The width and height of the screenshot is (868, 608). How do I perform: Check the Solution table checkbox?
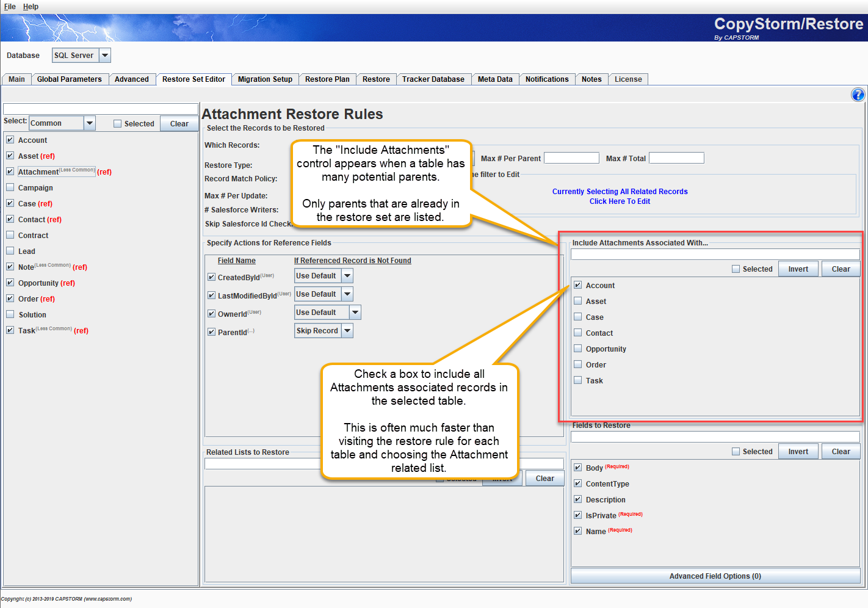(x=10, y=314)
